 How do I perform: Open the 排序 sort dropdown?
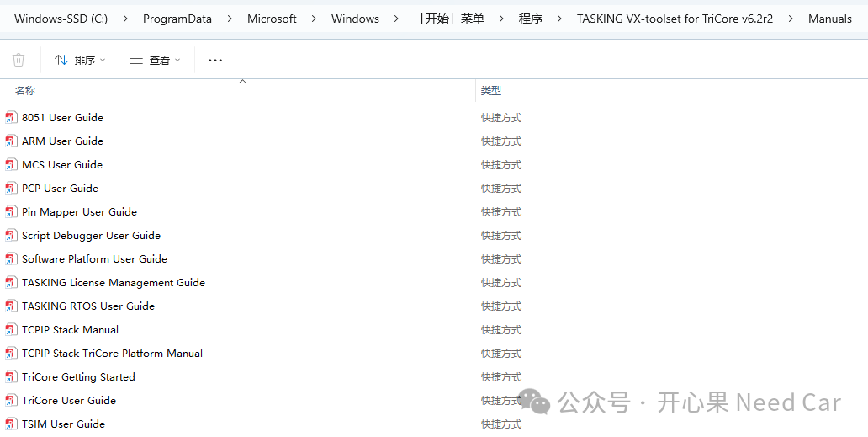click(x=80, y=60)
